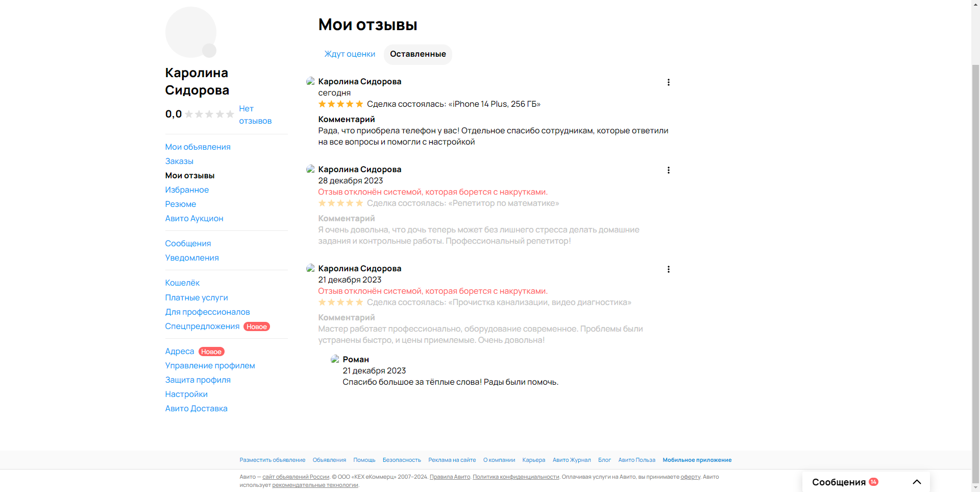Open Спецпредложения marked with the Новое badge
This screenshot has height=492, width=980.
tap(202, 326)
